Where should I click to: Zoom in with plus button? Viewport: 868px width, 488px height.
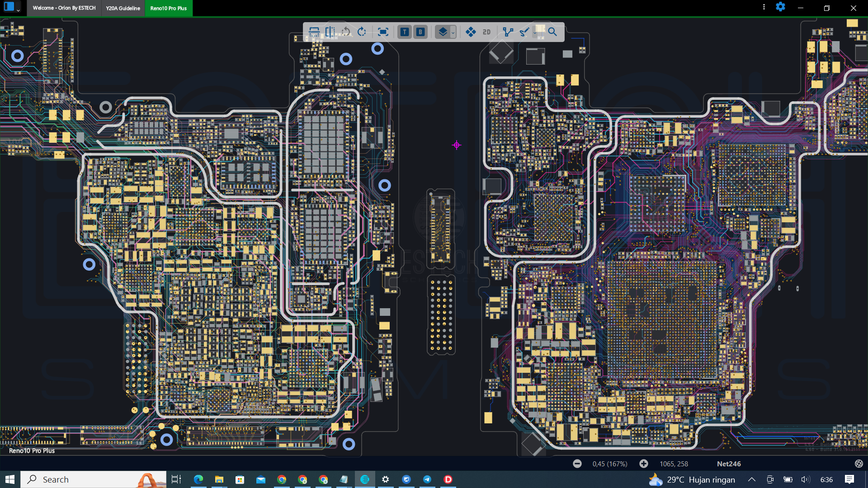pyautogui.click(x=644, y=464)
